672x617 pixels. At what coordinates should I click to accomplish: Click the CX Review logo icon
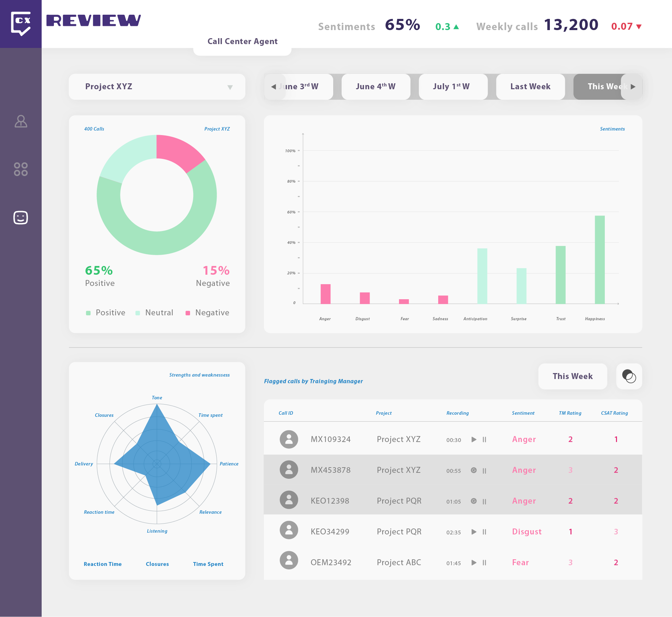[x=21, y=23]
